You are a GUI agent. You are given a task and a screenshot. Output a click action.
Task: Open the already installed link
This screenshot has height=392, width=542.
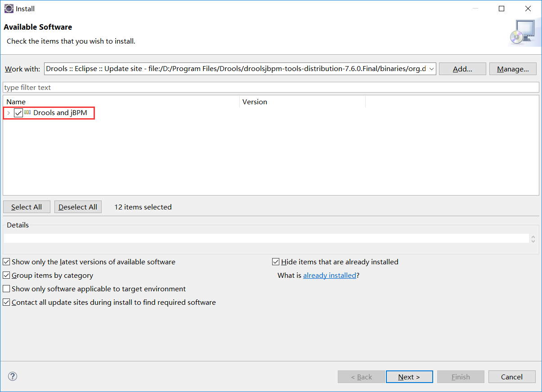[329, 275]
